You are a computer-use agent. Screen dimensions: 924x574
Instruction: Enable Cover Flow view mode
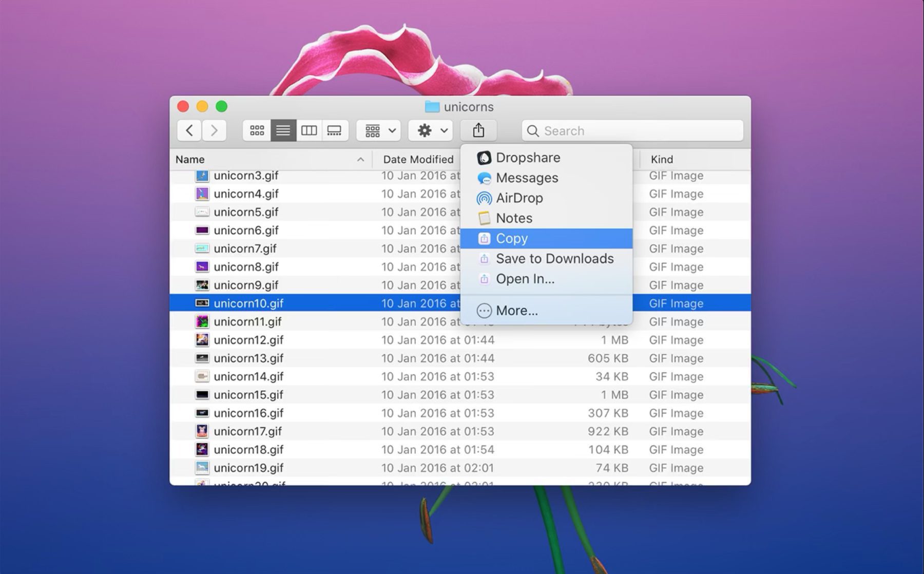335,130
